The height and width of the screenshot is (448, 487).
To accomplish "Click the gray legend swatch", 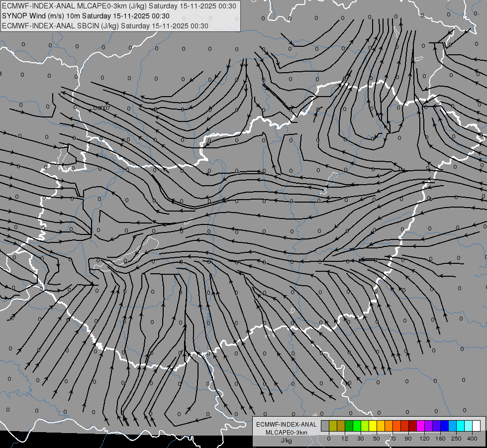I will tap(325, 426).
